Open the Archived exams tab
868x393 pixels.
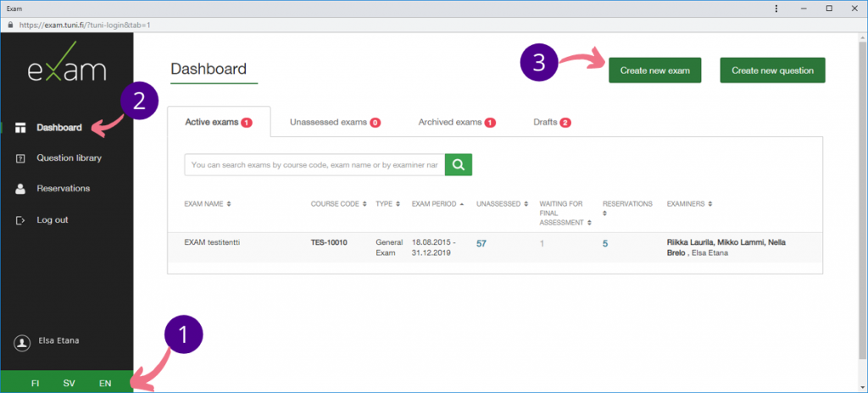(x=456, y=122)
